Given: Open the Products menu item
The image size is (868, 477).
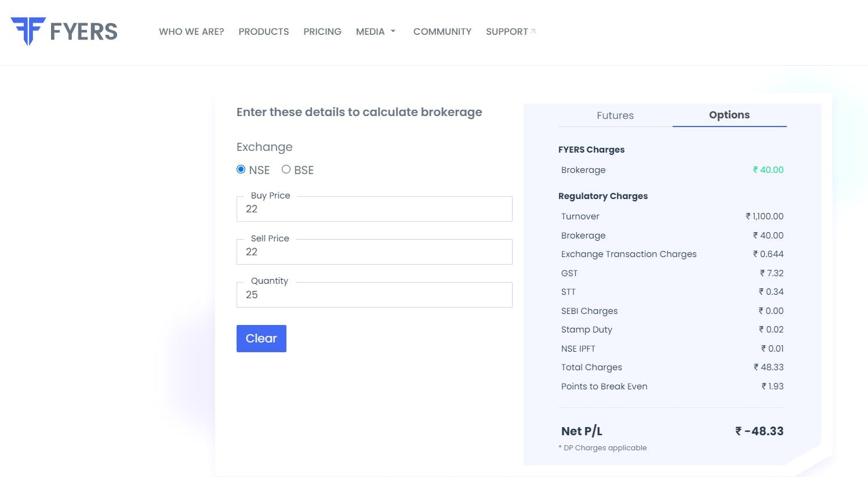Looking at the screenshot, I should 263,31.
